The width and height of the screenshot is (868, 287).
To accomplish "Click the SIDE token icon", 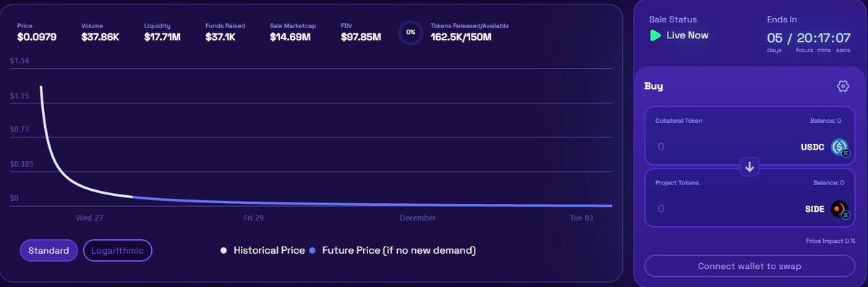I will pos(839,209).
